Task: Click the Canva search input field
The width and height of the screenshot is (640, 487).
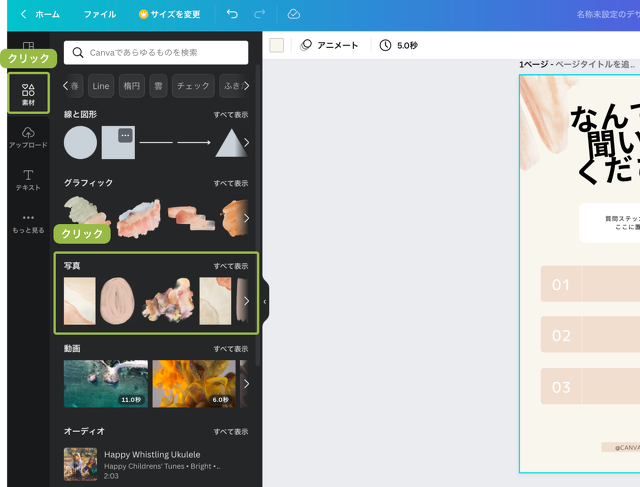Action: pyautogui.click(x=156, y=52)
